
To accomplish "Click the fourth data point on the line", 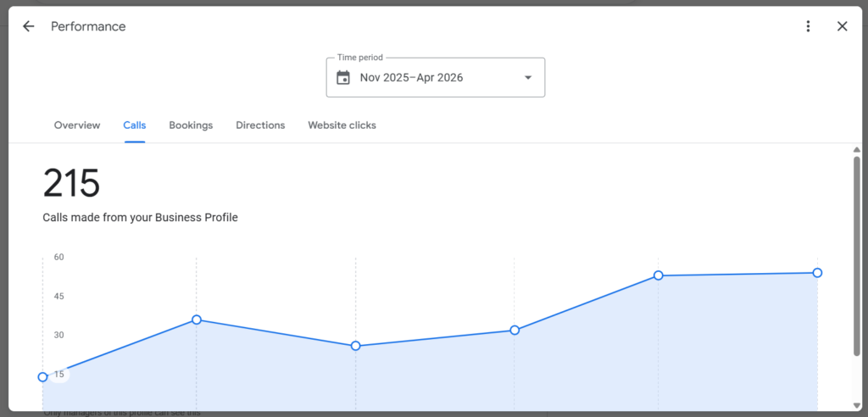I will [x=515, y=330].
